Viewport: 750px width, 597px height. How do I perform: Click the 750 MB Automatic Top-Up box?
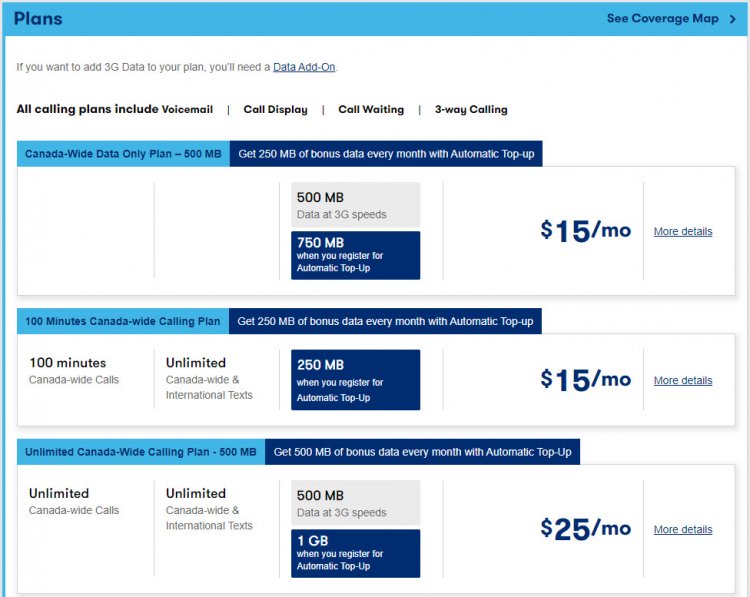pyautogui.click(x=355, y=255)
